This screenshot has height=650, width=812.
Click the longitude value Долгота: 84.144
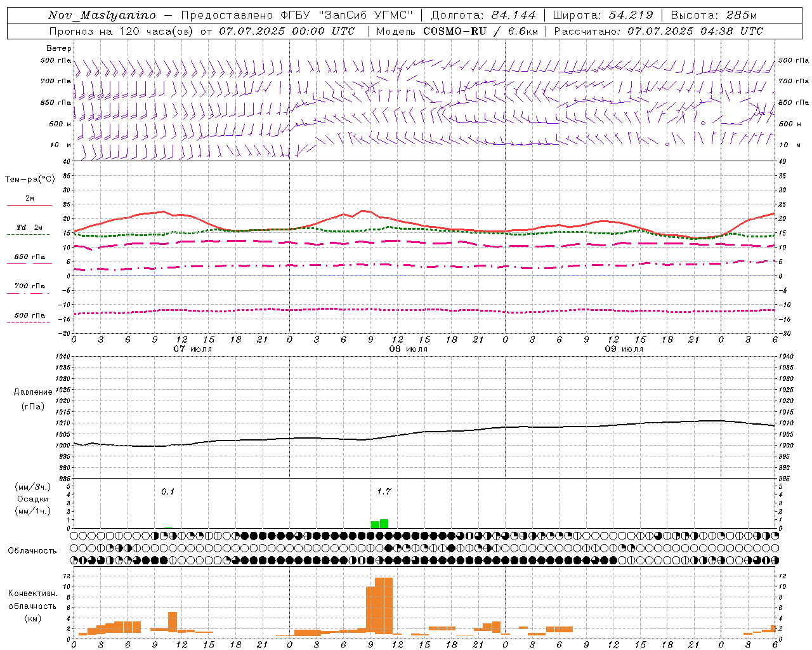pos(483,15)
